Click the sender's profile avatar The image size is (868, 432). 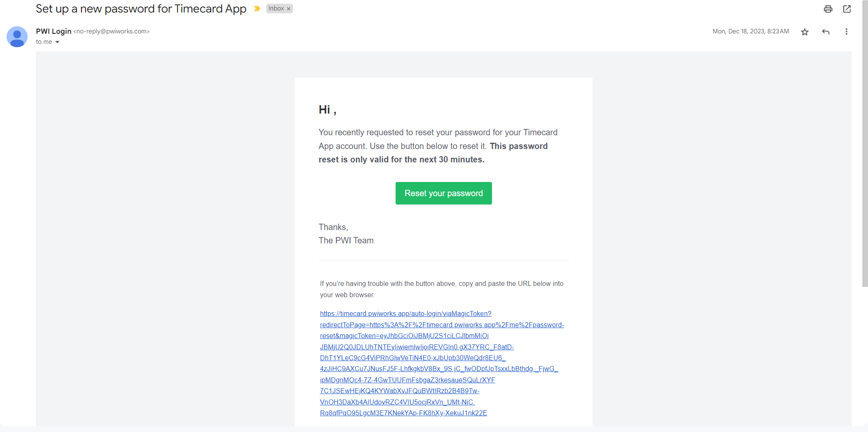[17, 37]
